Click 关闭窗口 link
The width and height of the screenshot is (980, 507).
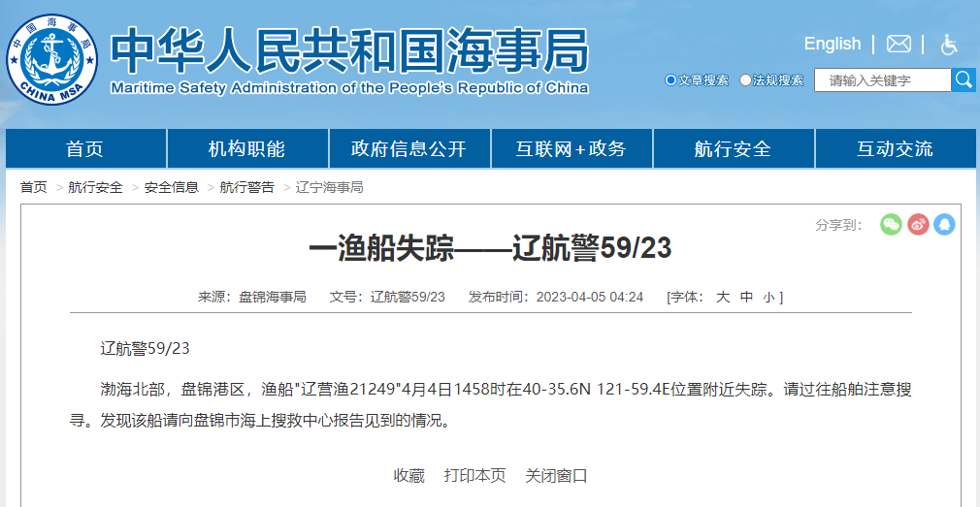(x=556, y=476)
